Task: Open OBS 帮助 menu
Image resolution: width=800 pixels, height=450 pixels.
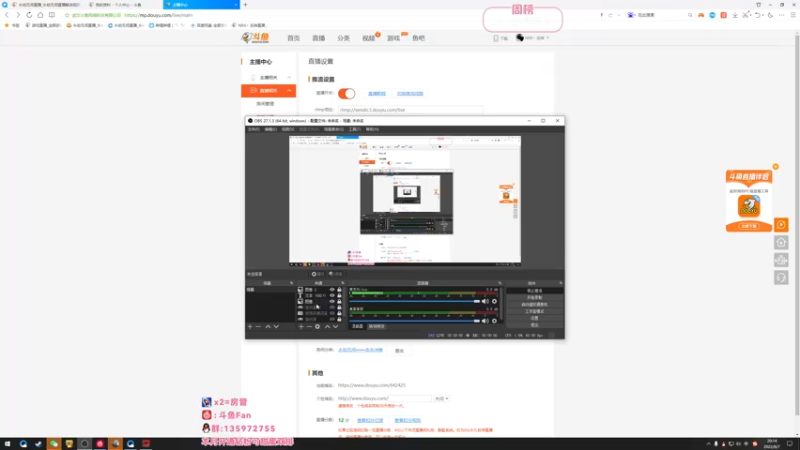Action: click(372, 130)
